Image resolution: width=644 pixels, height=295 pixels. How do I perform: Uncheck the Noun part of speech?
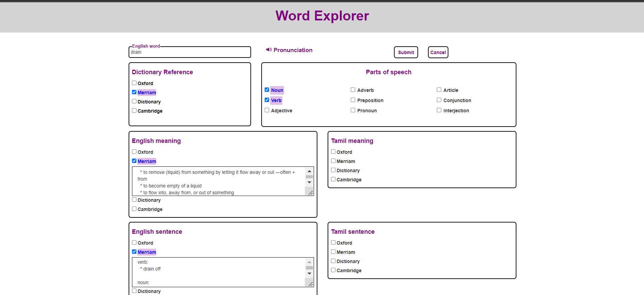point(267,90)
